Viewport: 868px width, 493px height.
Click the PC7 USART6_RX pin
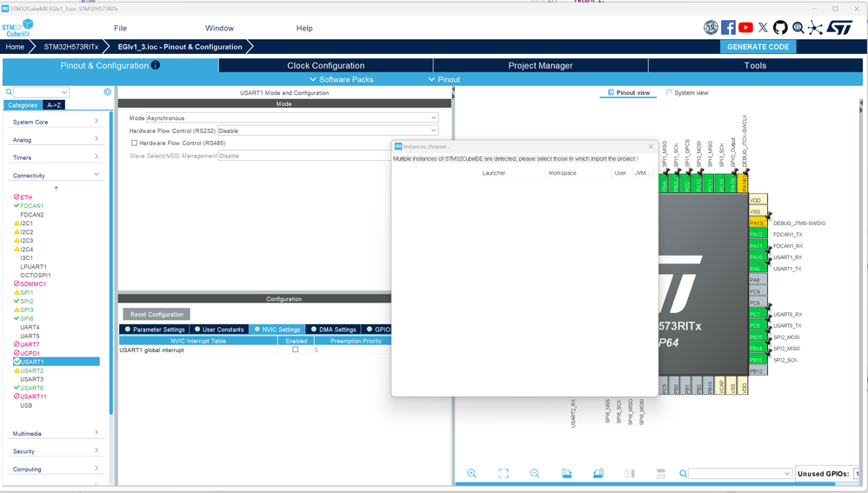pyautogui.click(x=758, y=314)
